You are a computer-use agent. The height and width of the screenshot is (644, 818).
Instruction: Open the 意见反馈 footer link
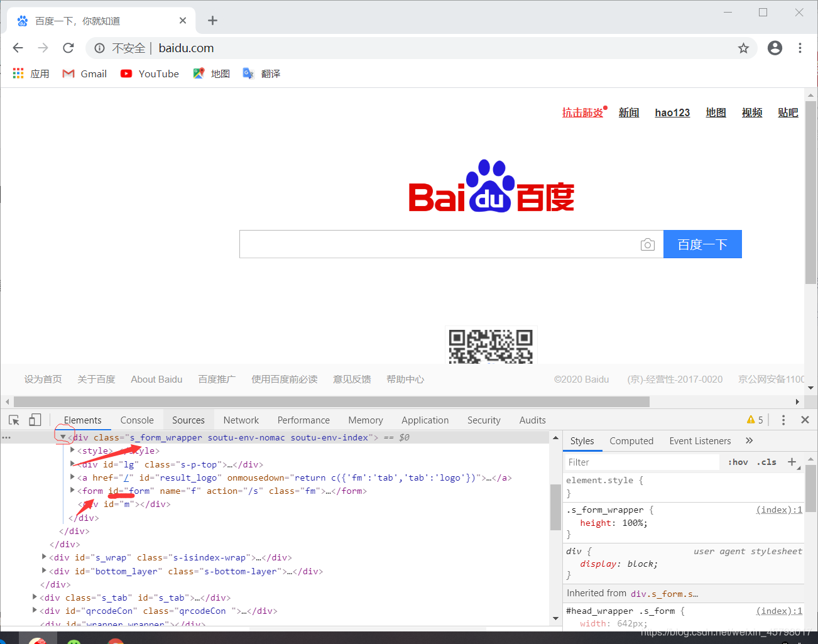tap(352, 379)
